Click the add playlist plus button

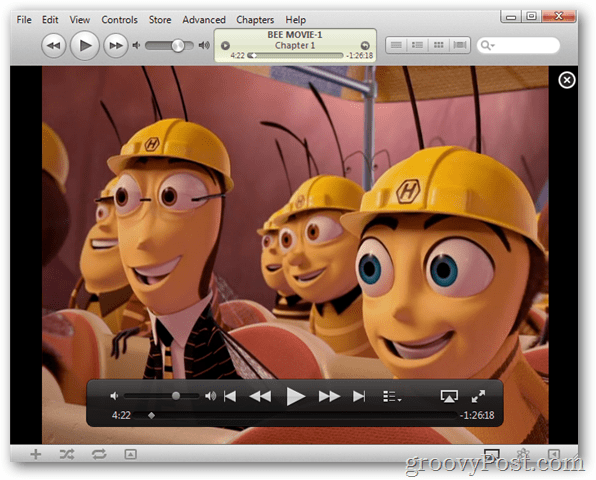pos(36,454)
